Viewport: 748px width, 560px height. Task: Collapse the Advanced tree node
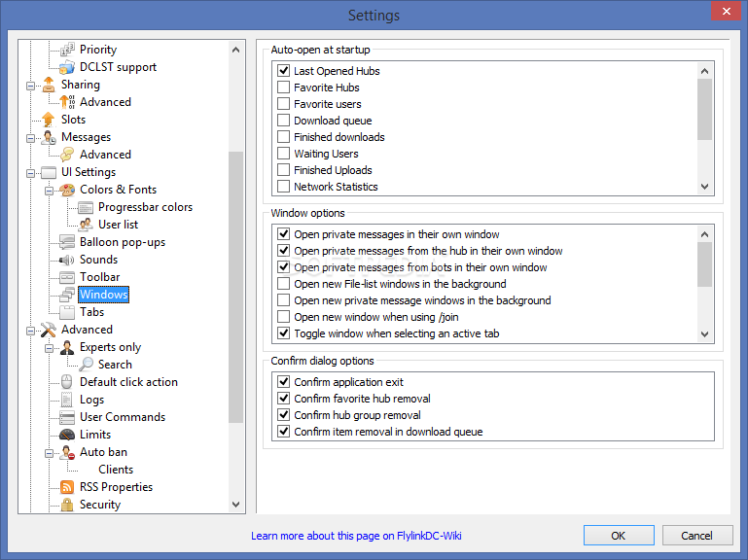point(30,331)
